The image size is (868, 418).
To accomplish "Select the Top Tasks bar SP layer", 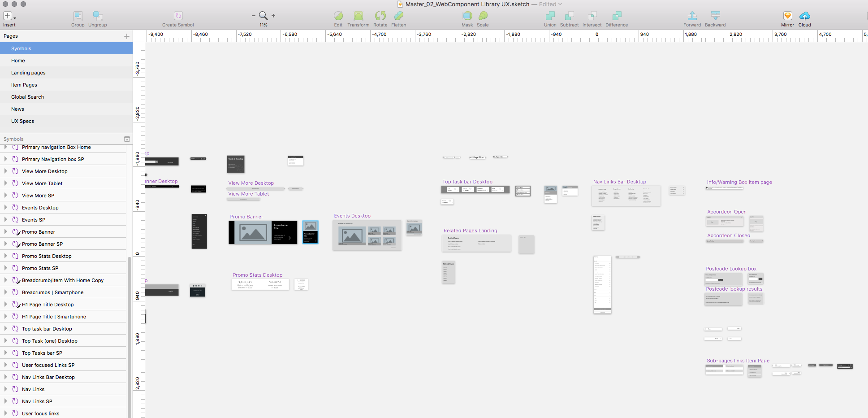I will (42, 353).
